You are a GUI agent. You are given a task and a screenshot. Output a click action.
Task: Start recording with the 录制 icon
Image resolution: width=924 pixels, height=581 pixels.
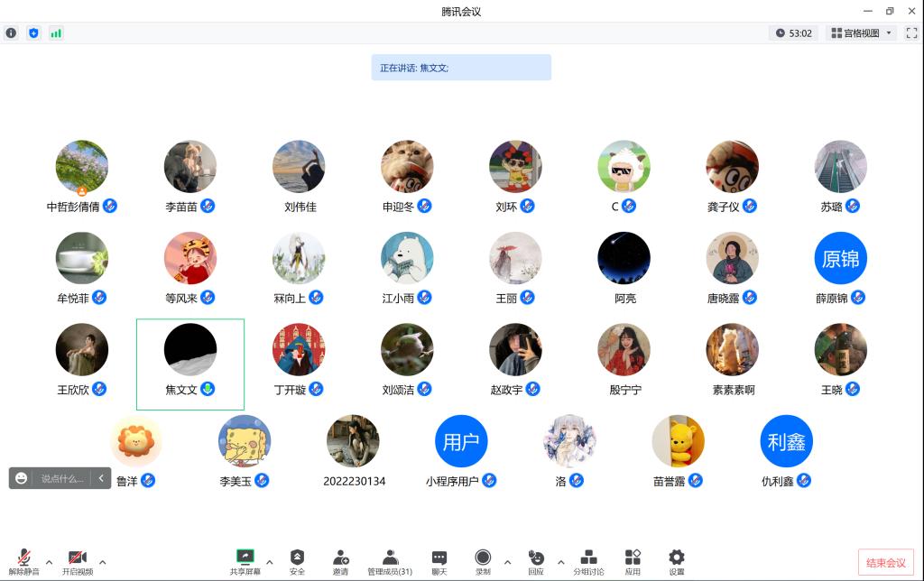pos(483,560)
